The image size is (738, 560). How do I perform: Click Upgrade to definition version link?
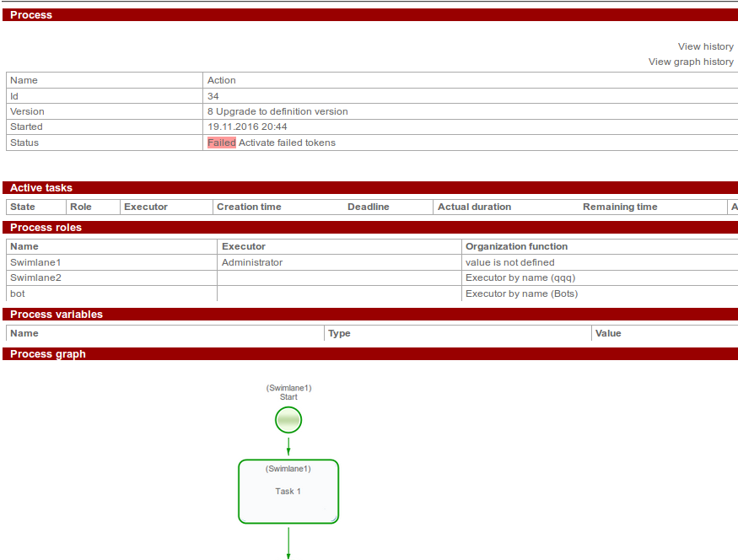[282, 111]
